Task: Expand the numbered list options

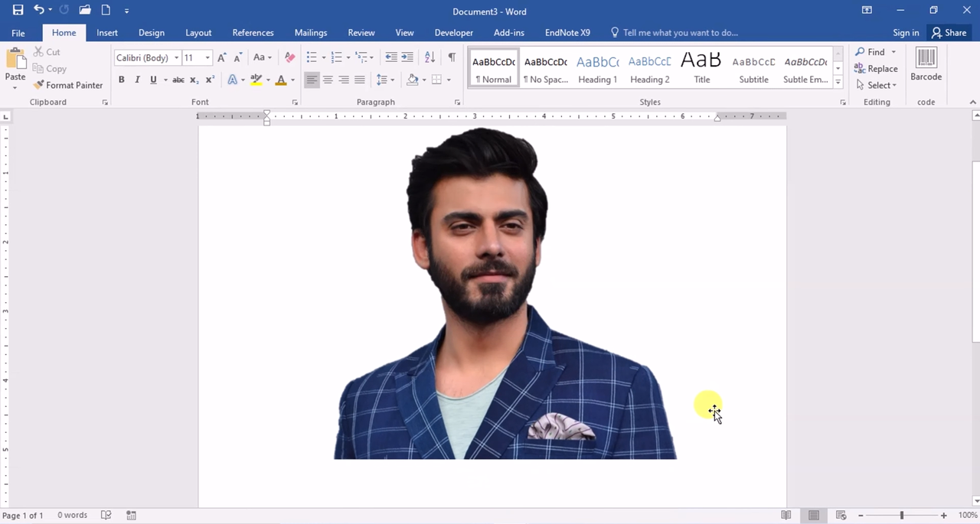Action: click(348, 58)
